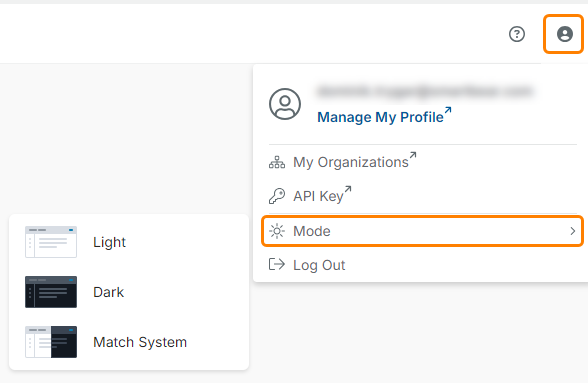Click the Dark theme preview thumbnail
This screenshot has height=383, width=588.
pyautogui.click(x=51, y=292)
